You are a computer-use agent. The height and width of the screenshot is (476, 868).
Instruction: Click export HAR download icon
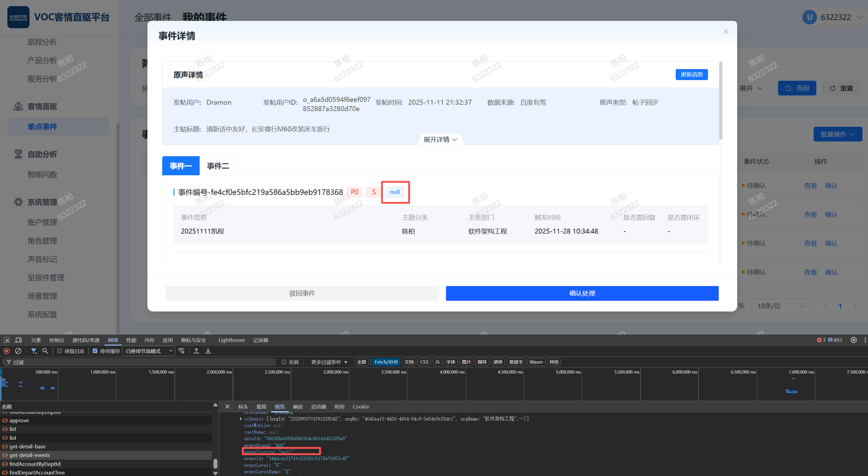click(x=208, y=351)
